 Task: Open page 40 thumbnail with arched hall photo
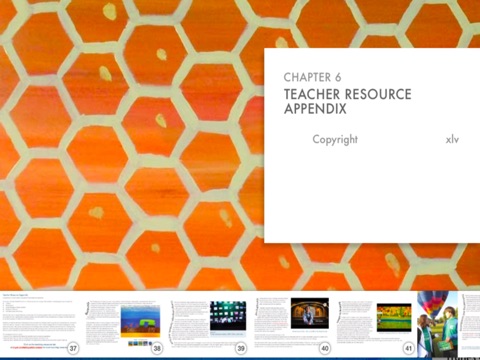coord(292,324)
